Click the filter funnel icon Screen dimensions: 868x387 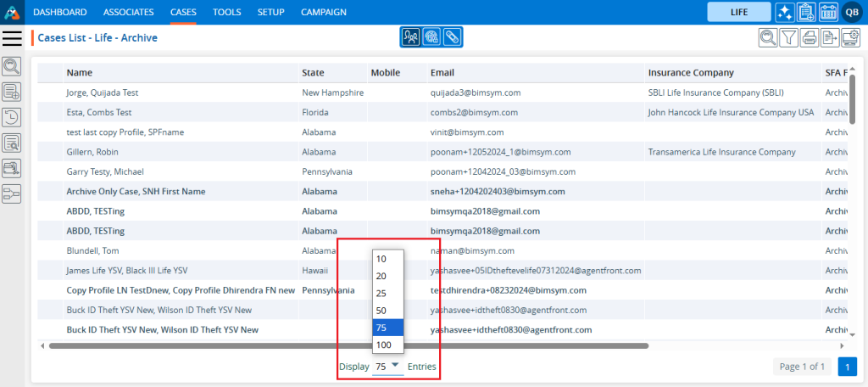(x=788, y=37)
